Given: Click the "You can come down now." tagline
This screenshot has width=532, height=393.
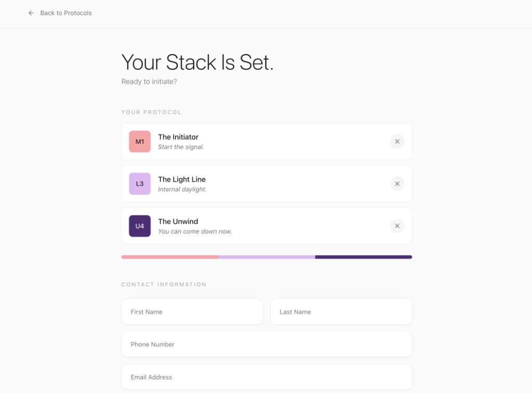Looking at the screenshot, I should pos(195,231).
